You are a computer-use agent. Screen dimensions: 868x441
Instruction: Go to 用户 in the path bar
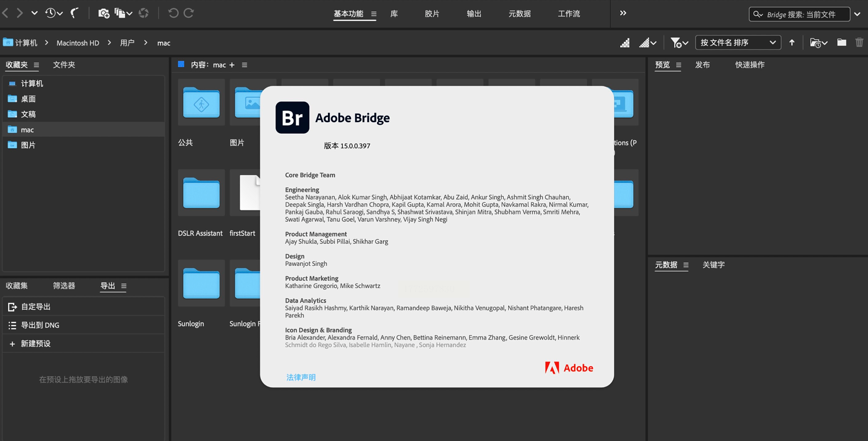pos(127,43)
